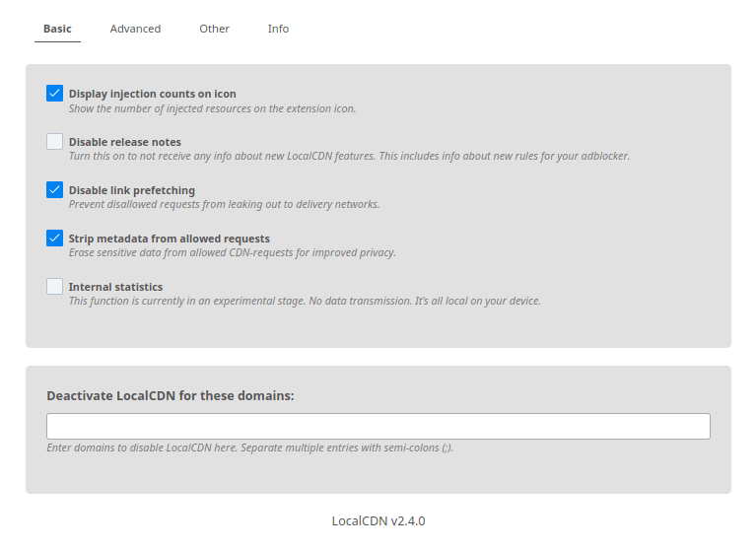Click 'Turn this on to not receive' description
The width and height of the screenshot is (756, 550).
(349, 156)
